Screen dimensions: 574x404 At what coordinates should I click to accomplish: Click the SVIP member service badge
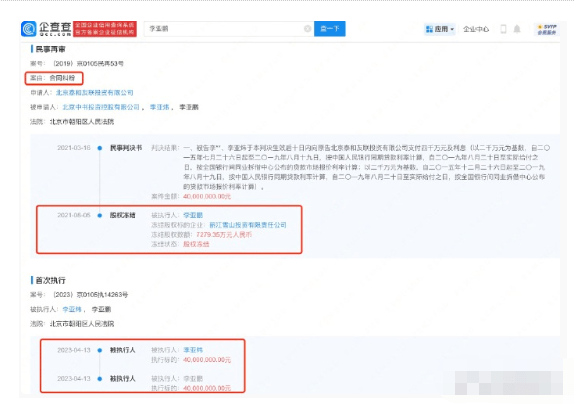coord(547,29)
